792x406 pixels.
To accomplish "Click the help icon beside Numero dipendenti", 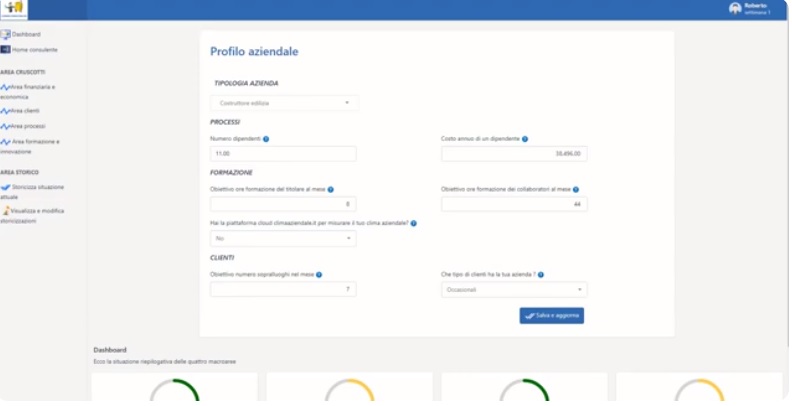I will (x=266, y=139).
